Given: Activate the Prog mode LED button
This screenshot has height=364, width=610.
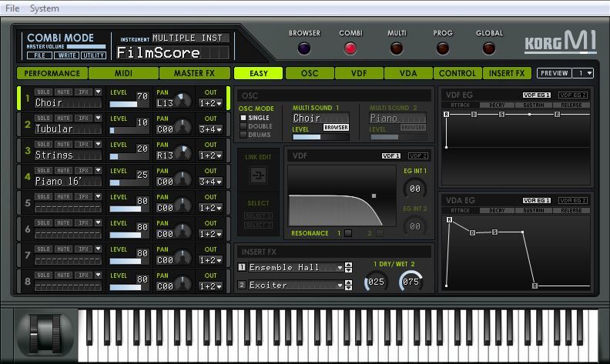Looking at the screenshot, I should [x=443, y=48].
